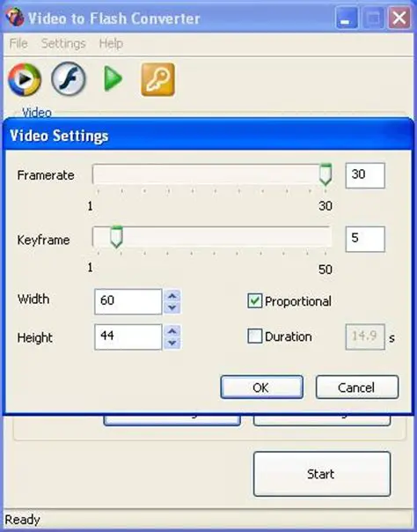The height and width of the screenshot is (532, 417).
Task: Cancel the Video Settings dialog
Action: pyautogui.click(x=357, y=388)
